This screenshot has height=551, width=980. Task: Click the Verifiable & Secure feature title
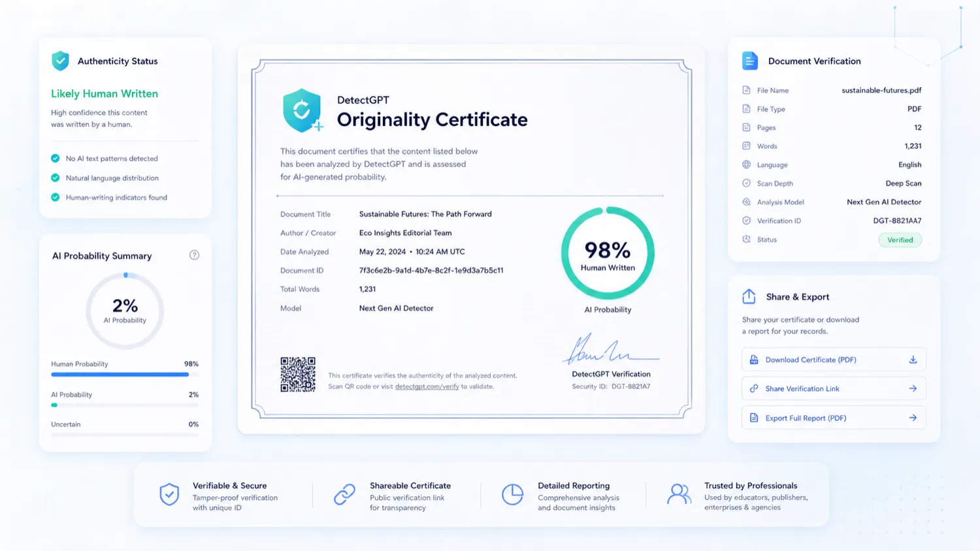tap(229, 486)
